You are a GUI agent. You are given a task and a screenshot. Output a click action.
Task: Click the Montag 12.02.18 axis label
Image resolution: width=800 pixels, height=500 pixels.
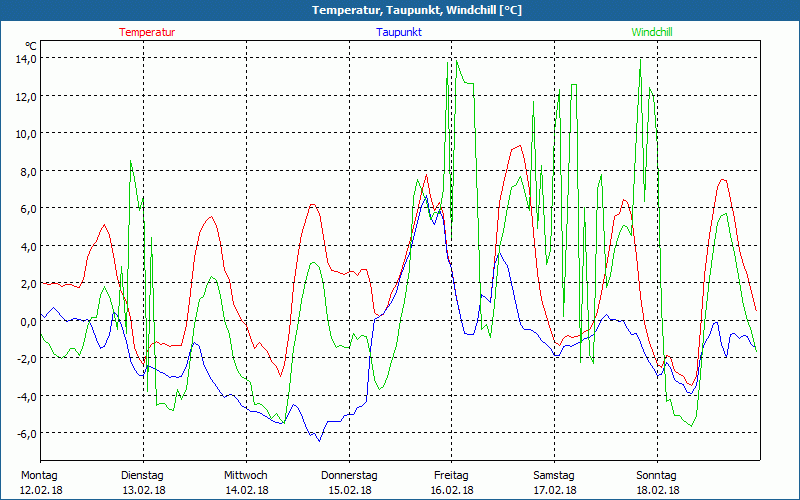(x=42, y=482)
